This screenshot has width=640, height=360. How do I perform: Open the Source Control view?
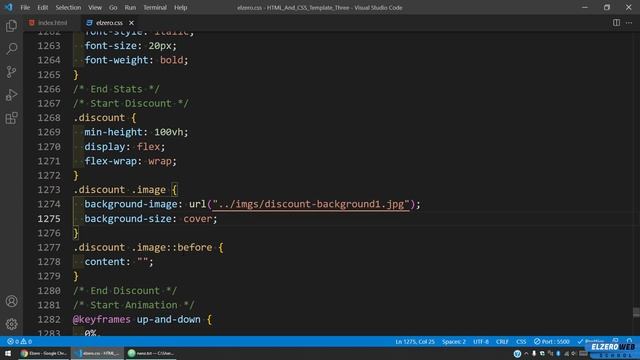(11, 72)
